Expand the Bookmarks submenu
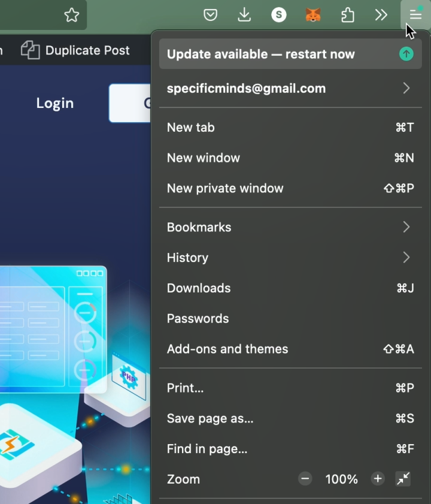Screen dimensions: 431x504 pyautogui.click(x=406, y=227)
